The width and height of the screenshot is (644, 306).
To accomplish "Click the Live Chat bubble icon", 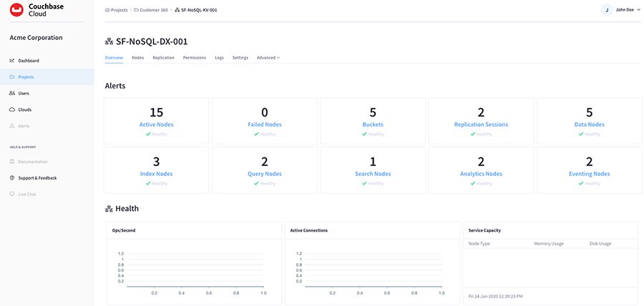I will (x=12, y=194).
